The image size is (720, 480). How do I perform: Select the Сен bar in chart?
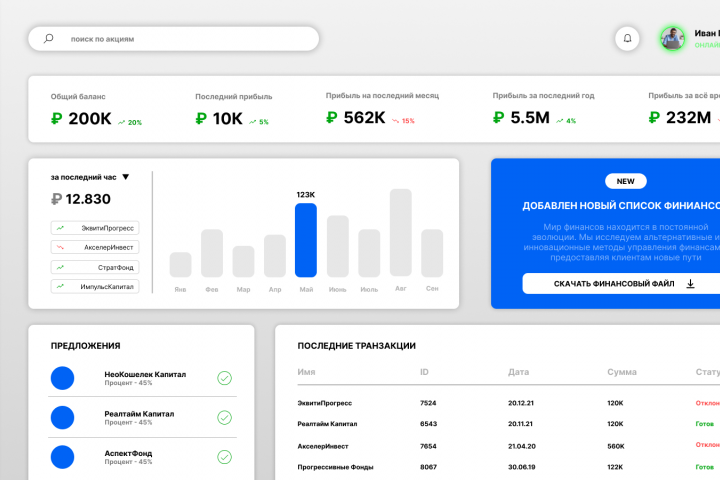coord(432,253)
